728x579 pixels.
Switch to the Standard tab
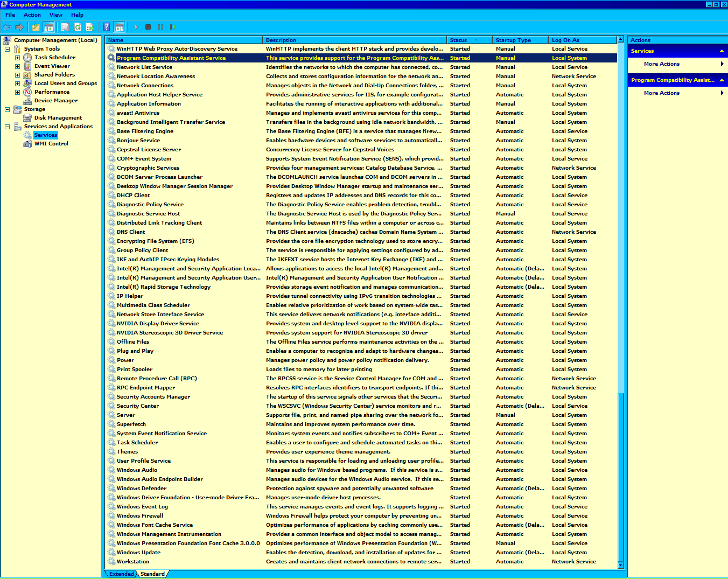click(x=152, y=574)
